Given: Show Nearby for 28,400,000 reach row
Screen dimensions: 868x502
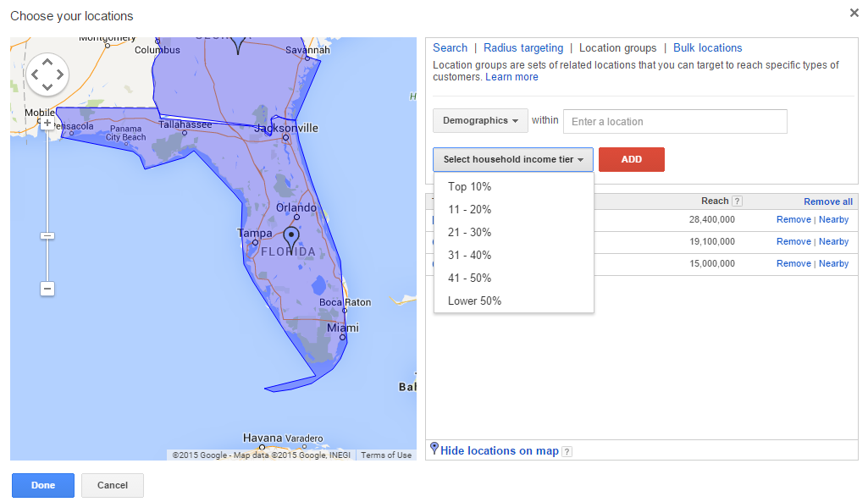Looking at the screenshot, I should tap(833, 219).
